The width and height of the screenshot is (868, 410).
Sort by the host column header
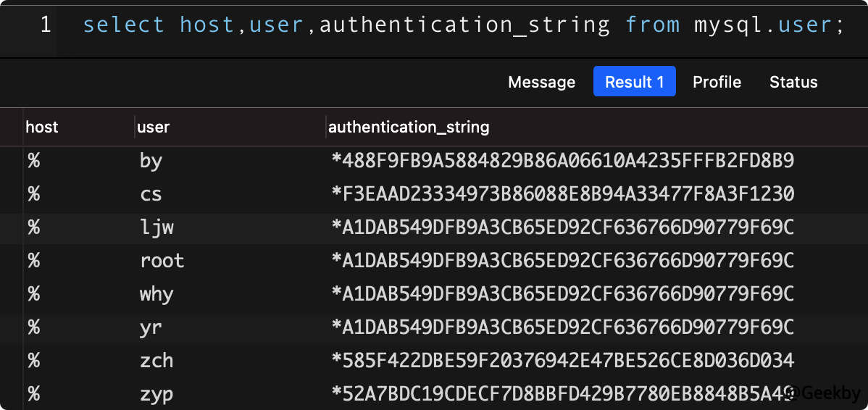pos(42,127)
